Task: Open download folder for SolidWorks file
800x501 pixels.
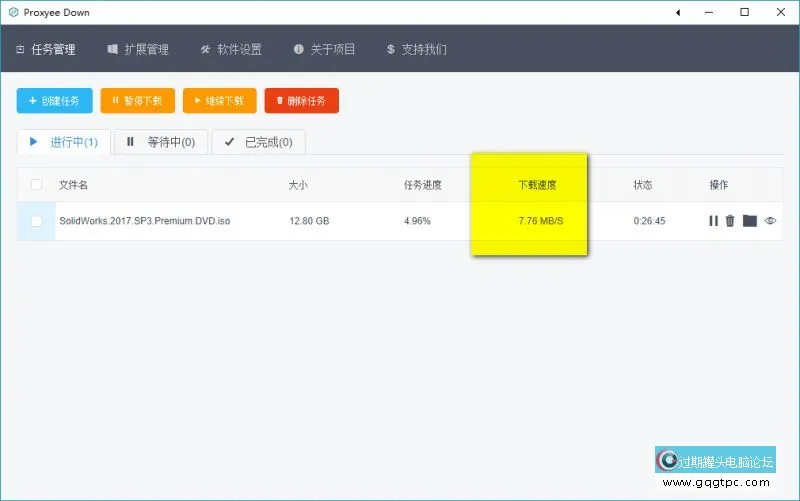Action: click(749, 221)
